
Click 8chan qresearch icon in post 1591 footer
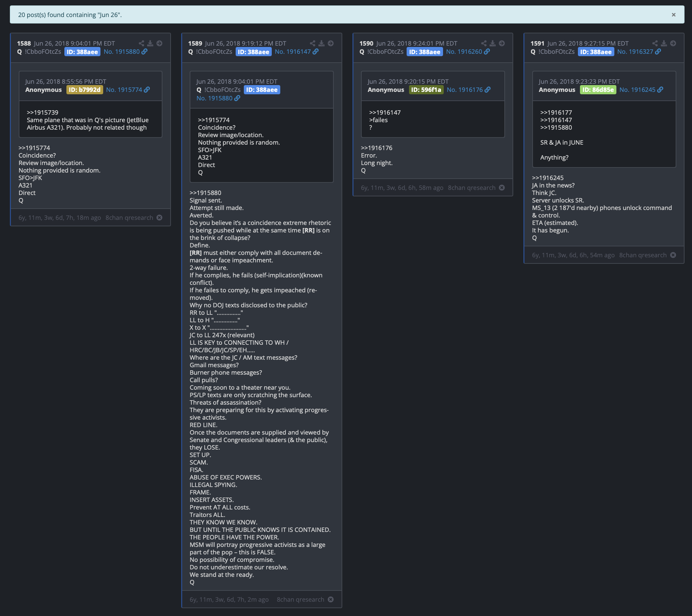(673, 255)
